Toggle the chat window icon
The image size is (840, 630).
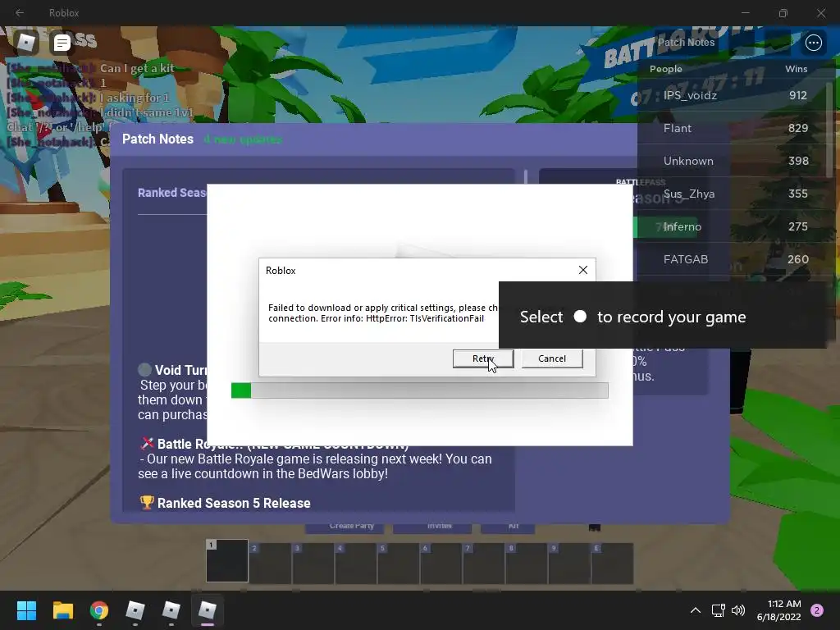tap(62, 43)
